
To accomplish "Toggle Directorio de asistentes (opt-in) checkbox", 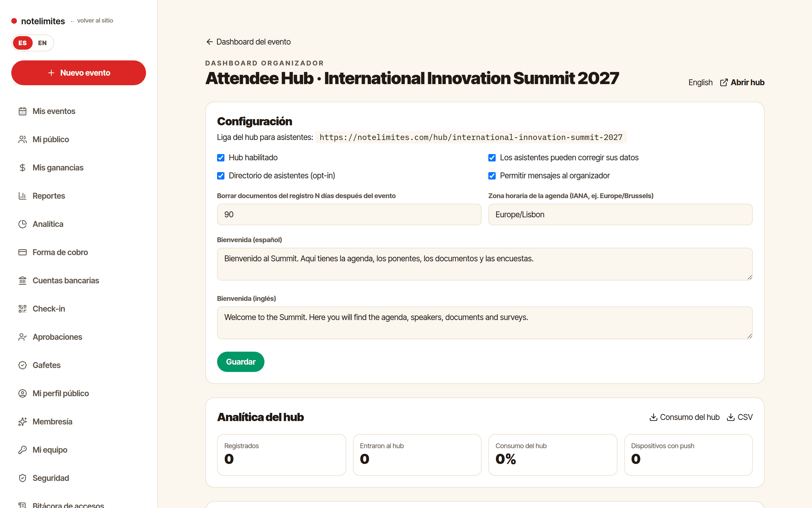I will click(x=221, y=176).
